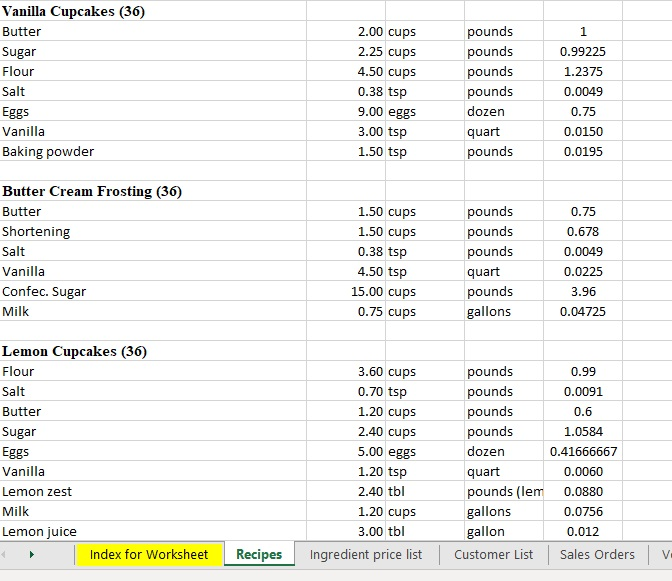Select the 0.678 shortening value

(583, 231)
